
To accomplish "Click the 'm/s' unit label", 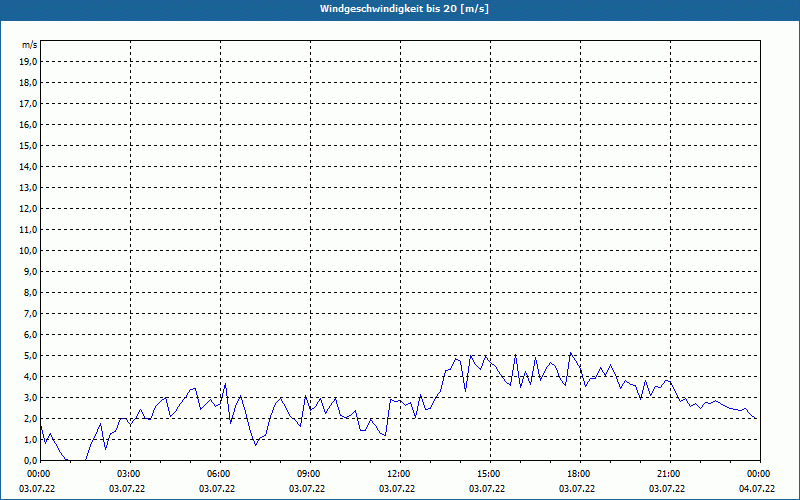I will (29, 45).
